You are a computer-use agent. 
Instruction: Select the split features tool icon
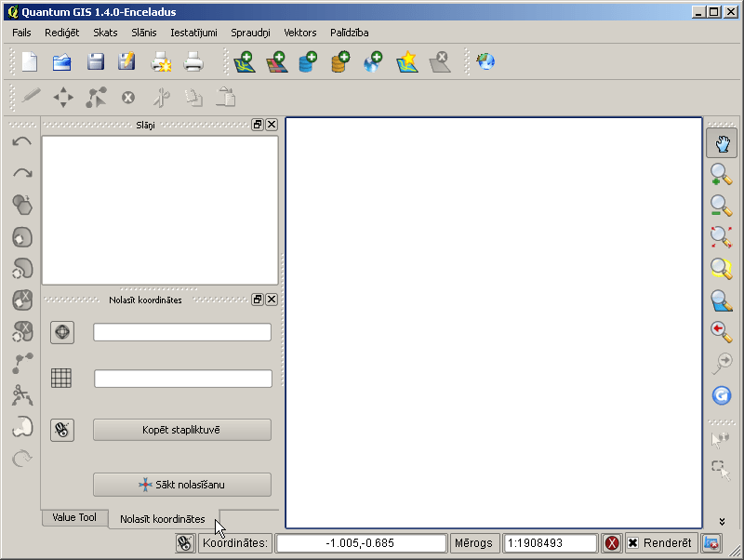click(21, 394)
